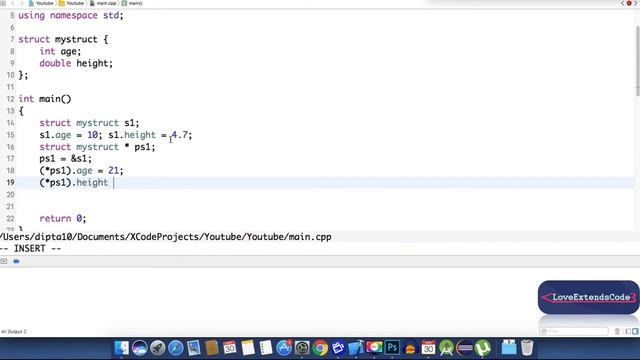Screen dimensions: 640x360
Task: Open Launchpad rocket icon in dock
Action: 158,348
